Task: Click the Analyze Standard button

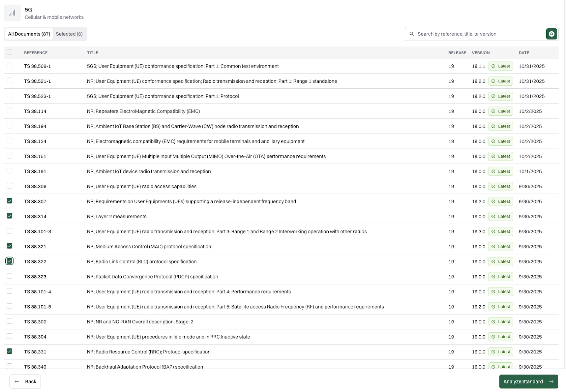Action: click(x=529, y=381)
